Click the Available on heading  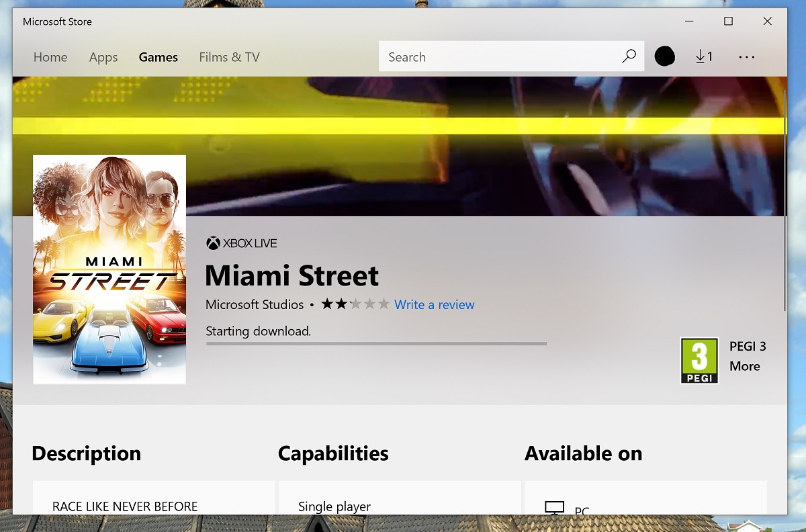pyautogui.click(x=583, y=453)
